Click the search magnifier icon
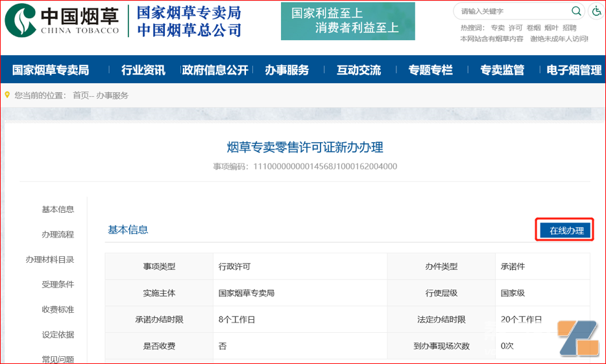This screenshot has width=606, height=364. (x=576, y=11)
